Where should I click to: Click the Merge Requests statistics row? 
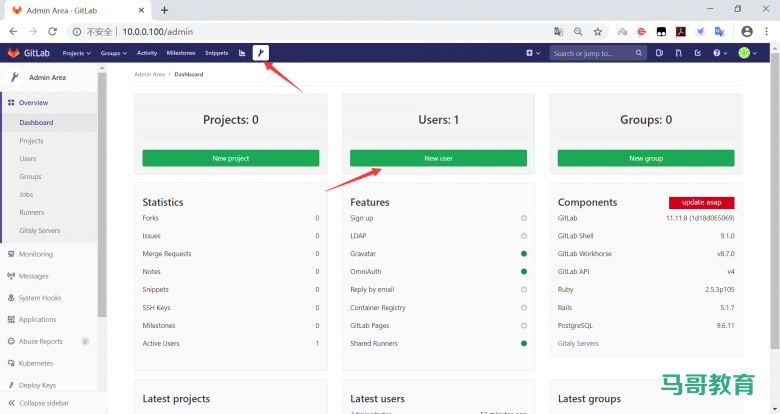pos(231,254)
